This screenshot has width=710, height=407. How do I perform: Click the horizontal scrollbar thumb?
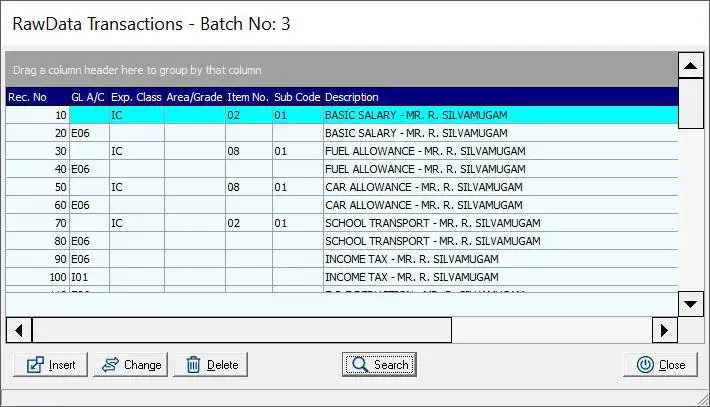point(242,330)
